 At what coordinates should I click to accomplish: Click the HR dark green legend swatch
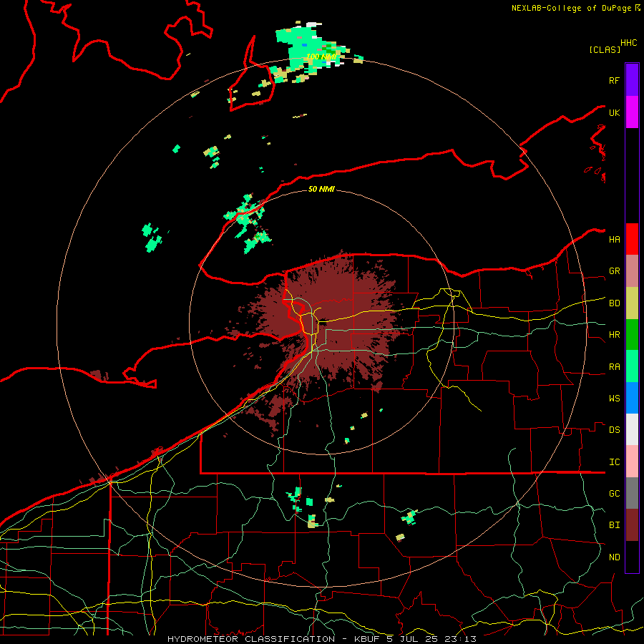pos(632,335)
